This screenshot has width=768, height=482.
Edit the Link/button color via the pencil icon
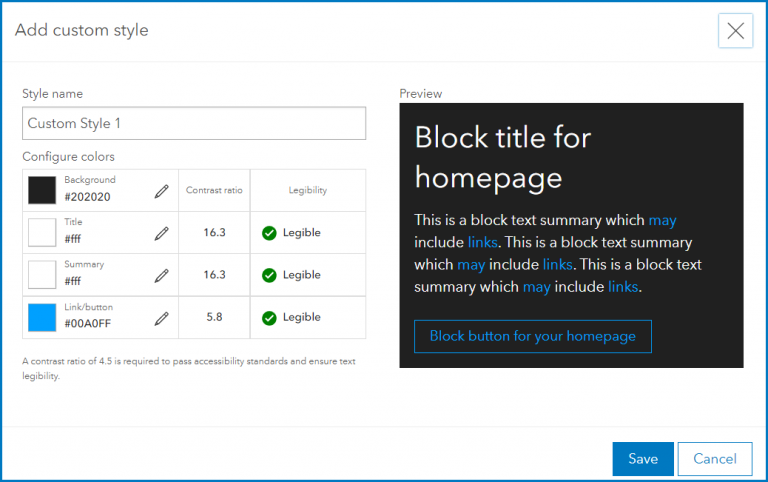[161, 318]
